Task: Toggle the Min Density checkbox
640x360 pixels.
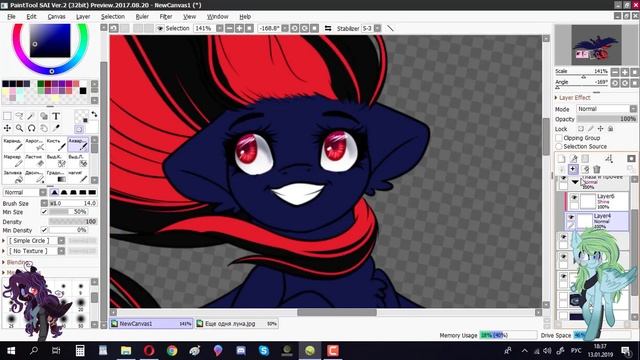Action: (44, 230)
